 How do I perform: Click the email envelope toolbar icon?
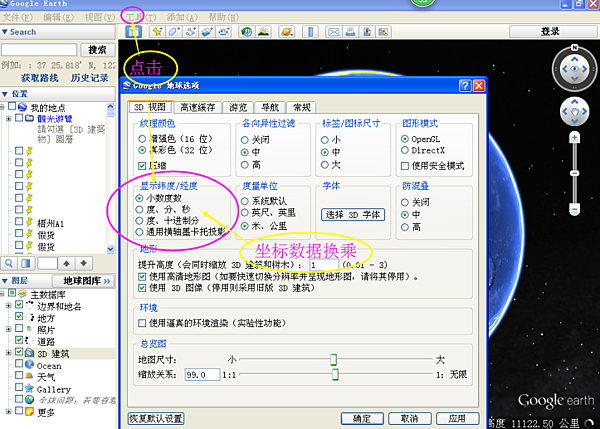(333, 32)
